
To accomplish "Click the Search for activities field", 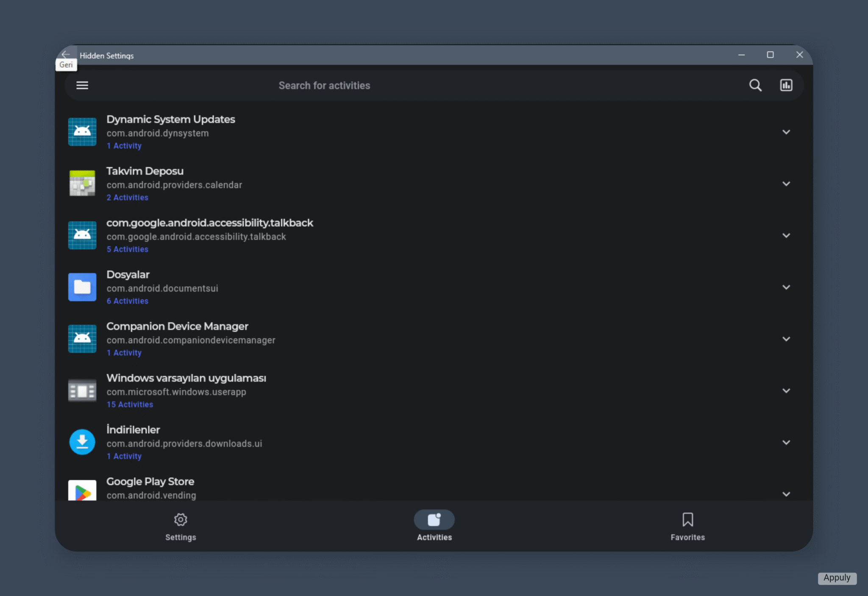I will (x=324, y=86).
